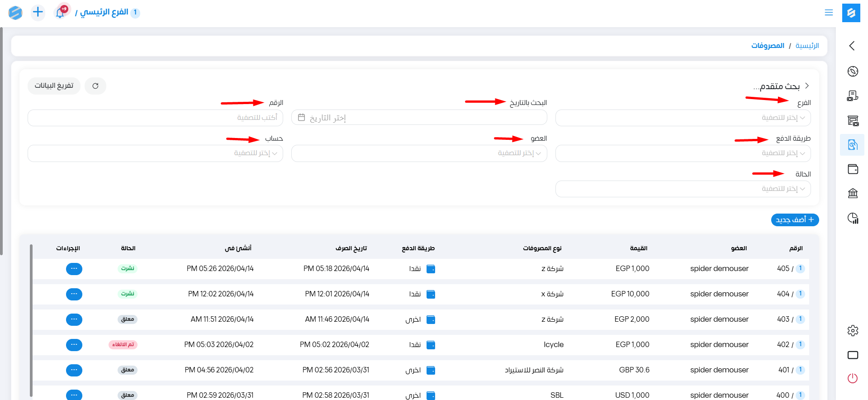Click the تفريغ البيانات button

pyautogui.click(x=54, y=86)
